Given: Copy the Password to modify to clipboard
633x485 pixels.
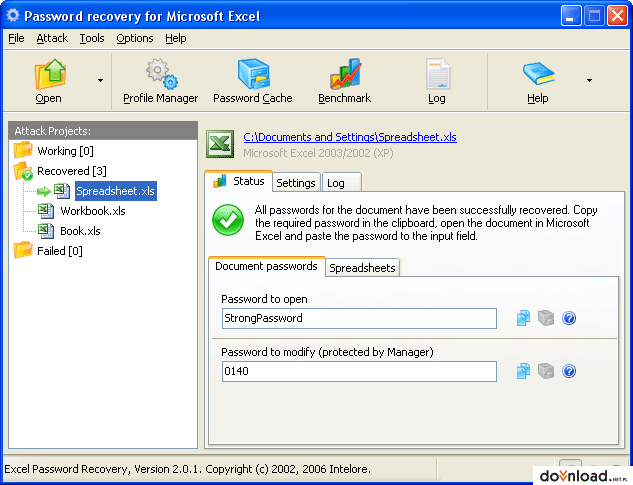Looking at the screenshot, I should [x=523, y=371].
